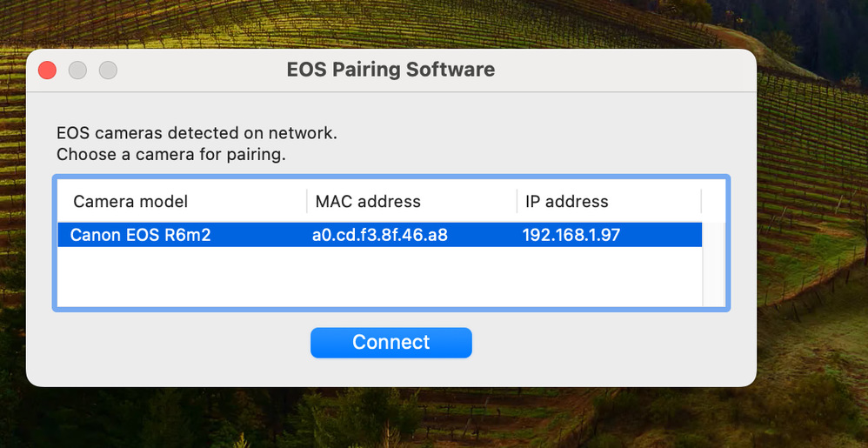Click the 'Choose a camera for pairing' text
Screen dimensions: 868x448
[x=170, y=155]
